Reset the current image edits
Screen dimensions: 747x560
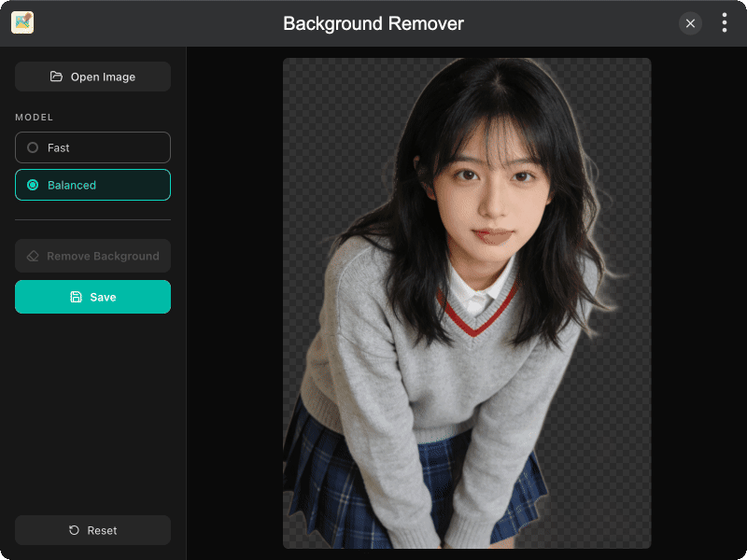(x=92, y=529)
